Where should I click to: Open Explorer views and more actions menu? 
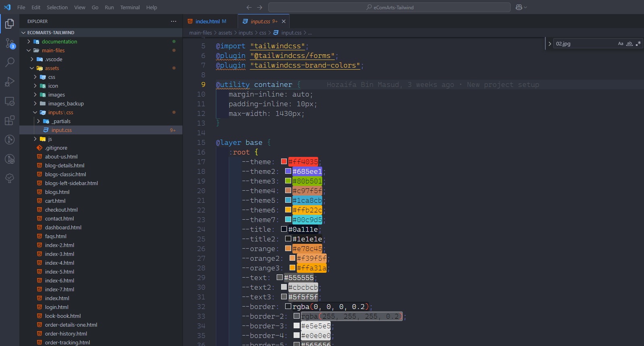[174, 21]
